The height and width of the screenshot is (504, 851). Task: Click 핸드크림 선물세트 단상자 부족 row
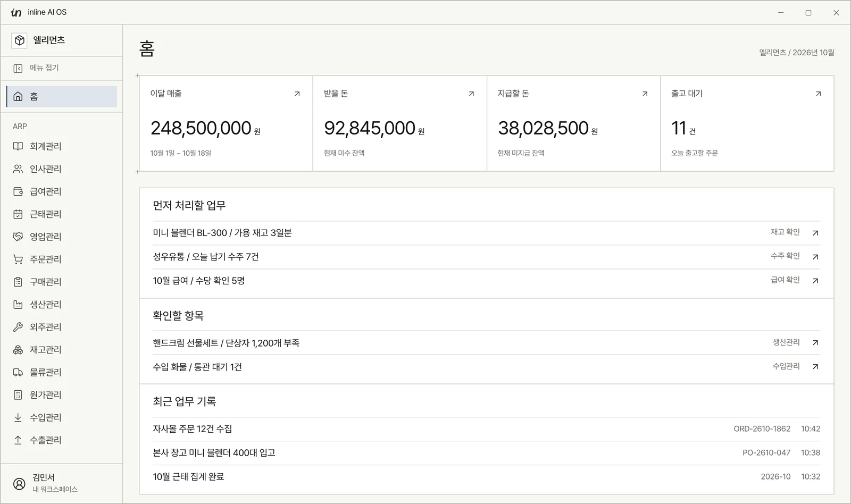tap(486, 343)
